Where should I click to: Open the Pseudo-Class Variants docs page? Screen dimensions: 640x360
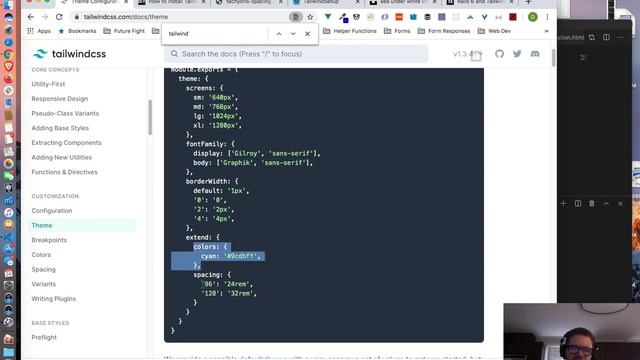pos(65,113)
